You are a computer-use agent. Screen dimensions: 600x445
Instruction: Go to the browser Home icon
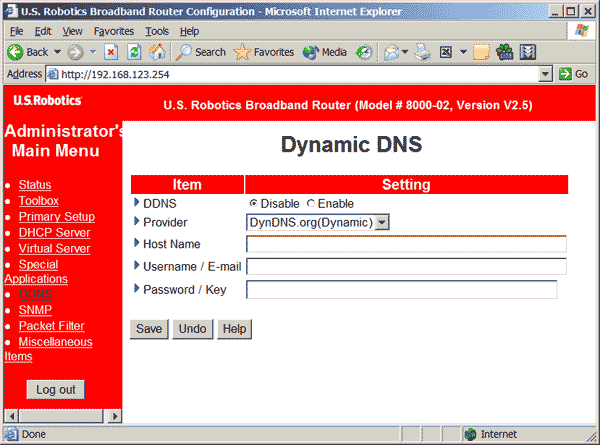(156, 52)
